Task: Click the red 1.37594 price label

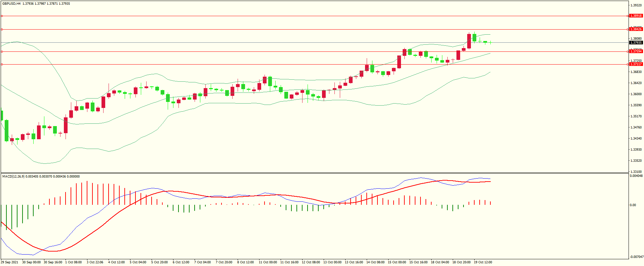Action: coord(636,51)
